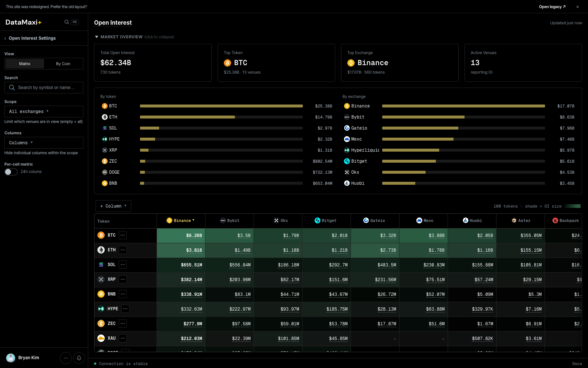Click the Huobi logo in By exchange list
The height and width of the screenshot is (368, 588).
347,183
